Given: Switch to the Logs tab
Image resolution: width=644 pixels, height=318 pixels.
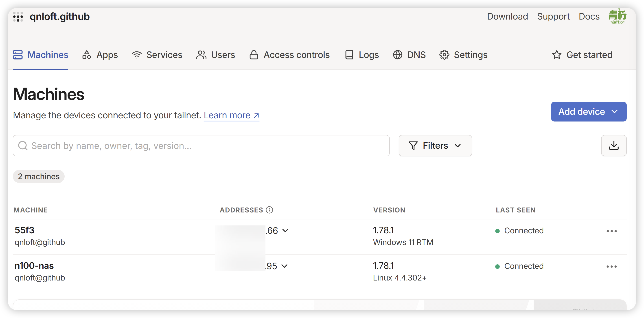Looking at the screenshot, I should tap(362, 55).
